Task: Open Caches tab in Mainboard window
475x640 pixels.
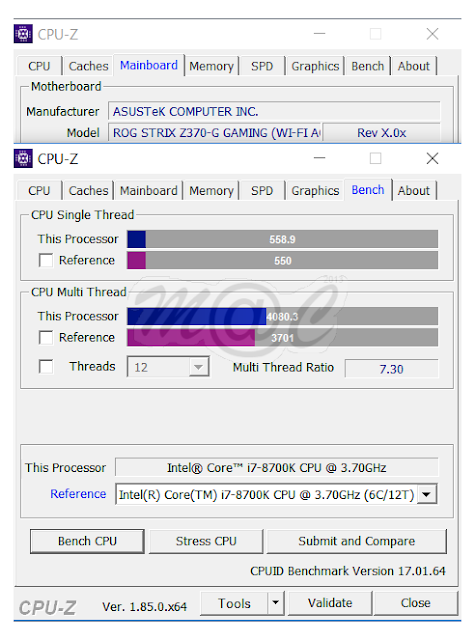Action: 88,66
